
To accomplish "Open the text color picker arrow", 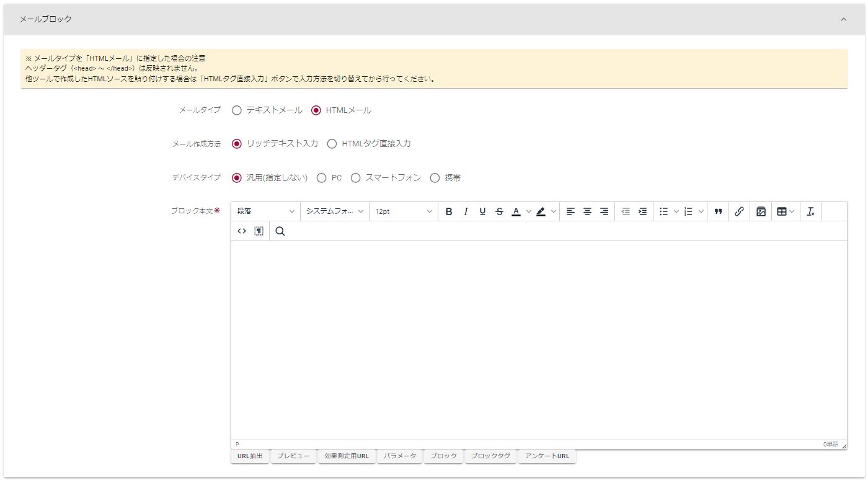I will pyautogui.click(x=529, y=211).
